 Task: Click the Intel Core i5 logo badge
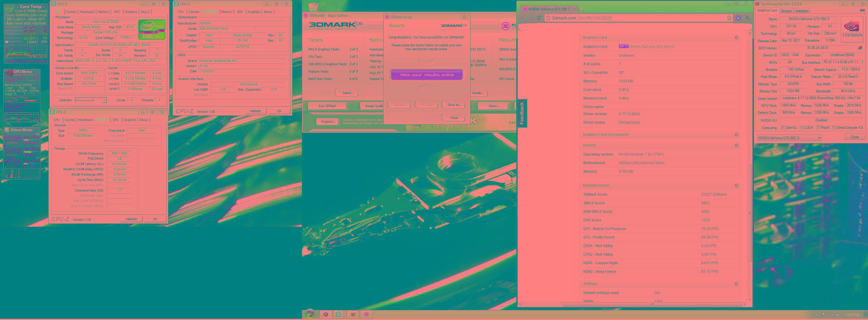click(x=152, y=30)
